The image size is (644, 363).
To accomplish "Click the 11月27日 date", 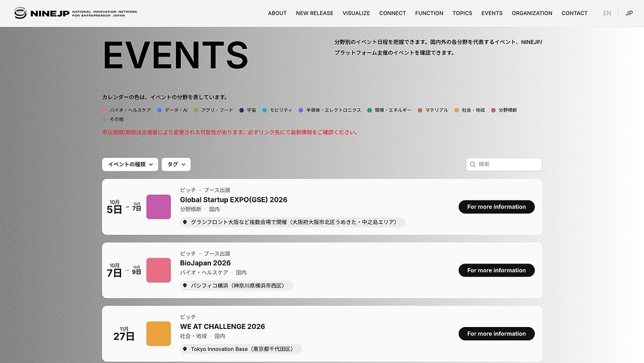I will [124, 334].
